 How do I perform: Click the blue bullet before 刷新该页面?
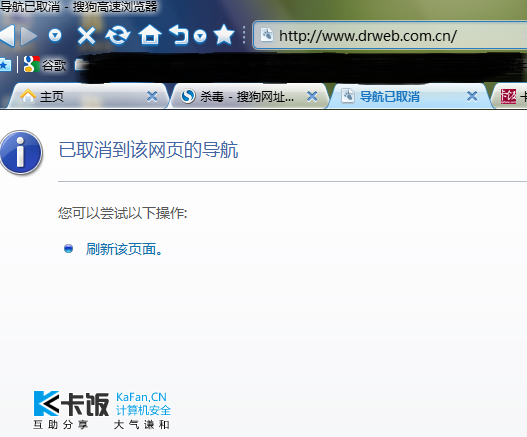click(x=69, y=249)
